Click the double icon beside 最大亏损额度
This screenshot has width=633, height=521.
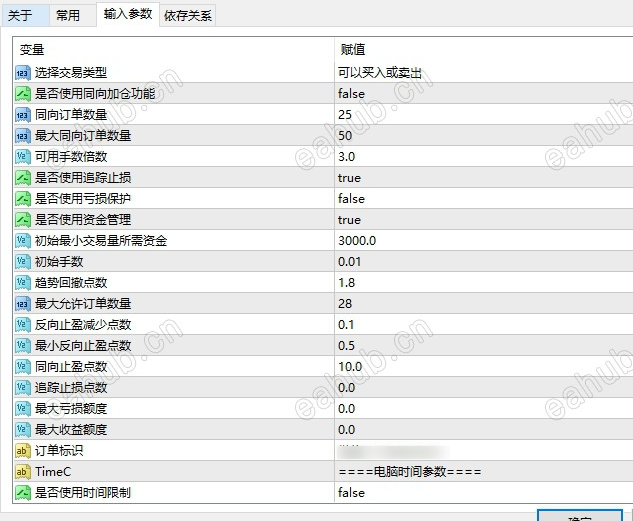point(23,408)
